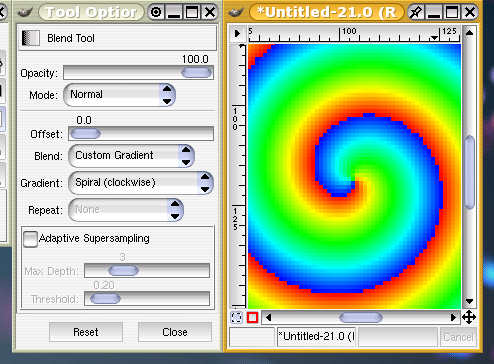The height and width of the screenshot is (364, 494).
Task: Click the pin icon in image window titlebar
Action: click(415, 13)
